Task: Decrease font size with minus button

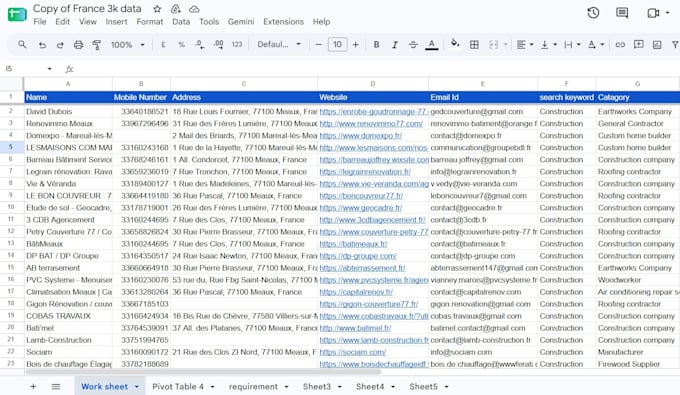Action: point(318,45)
